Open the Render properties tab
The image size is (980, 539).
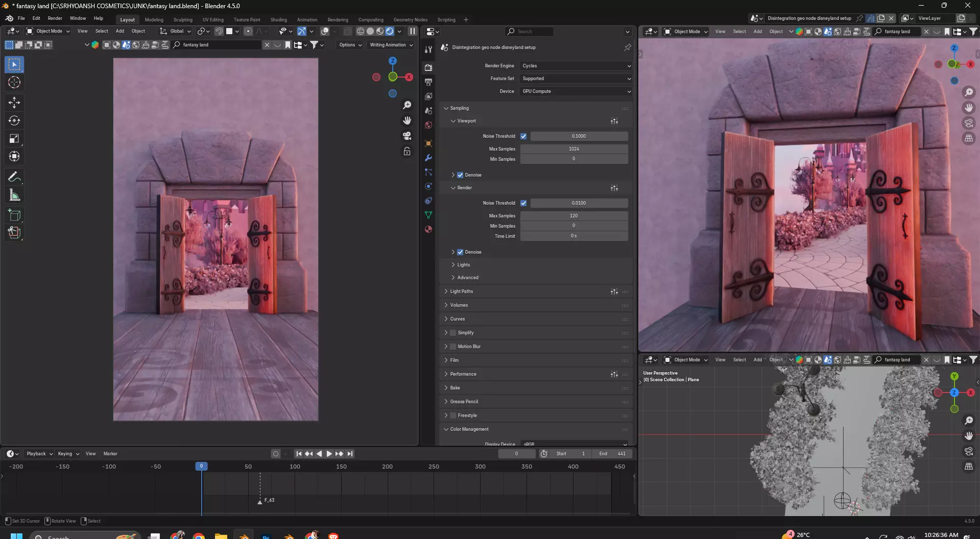click(x=428, y=67)
